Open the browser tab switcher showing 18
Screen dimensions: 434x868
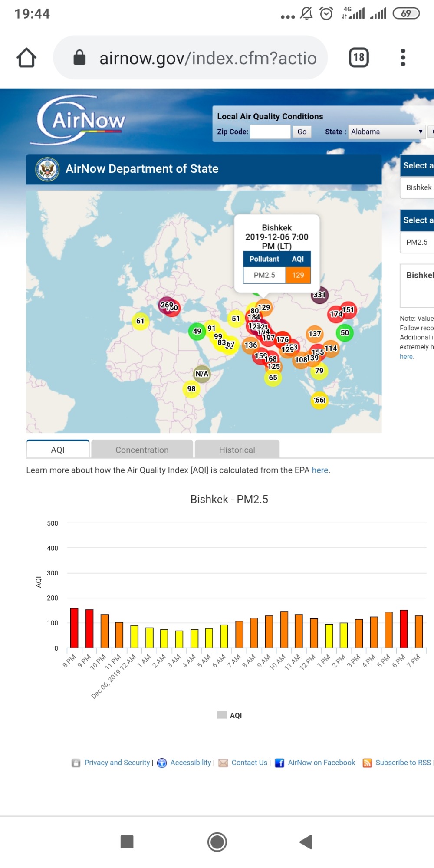coord(358,58)
